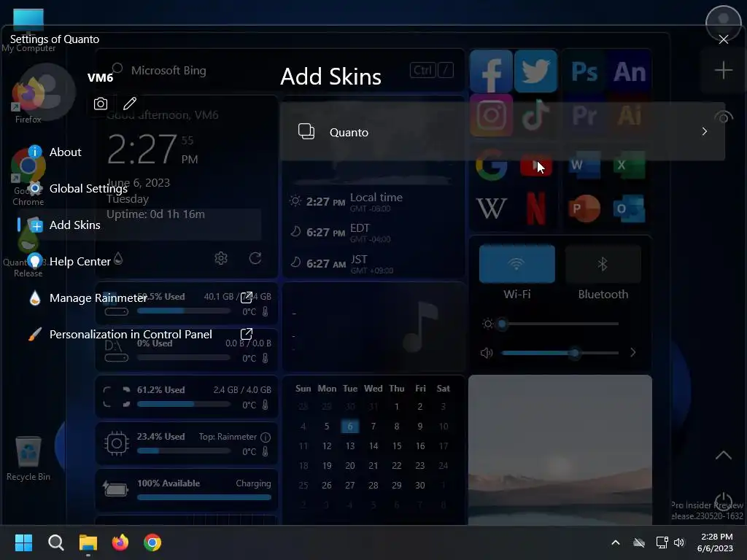Image resolution: width=747 pixels, height=560 pixels.
Task: Select the highlighted date 6 in the calendar
Action: [350, 426]
